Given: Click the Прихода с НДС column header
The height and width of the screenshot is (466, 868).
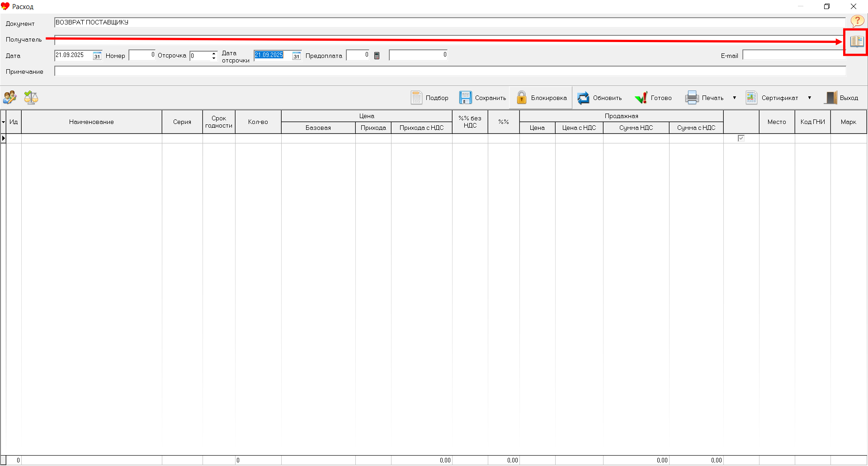Looking at the screenshot, I should coord(422,128).
